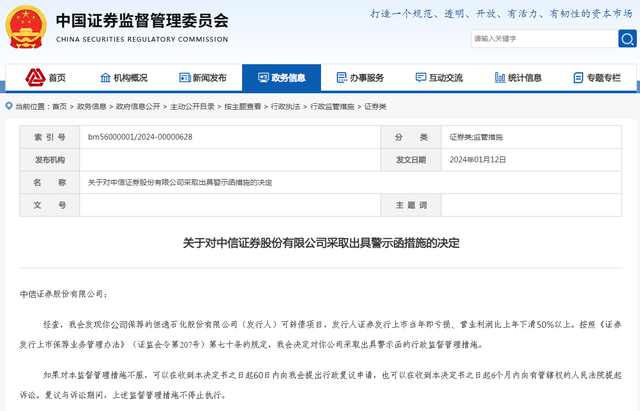Screen dimensions: 640x411
Task: Click the page icon beside 专题专栏
Action: click(578, 78)
